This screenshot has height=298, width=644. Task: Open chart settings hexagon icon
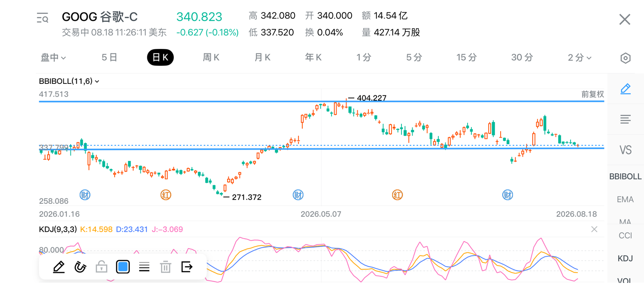626,58
